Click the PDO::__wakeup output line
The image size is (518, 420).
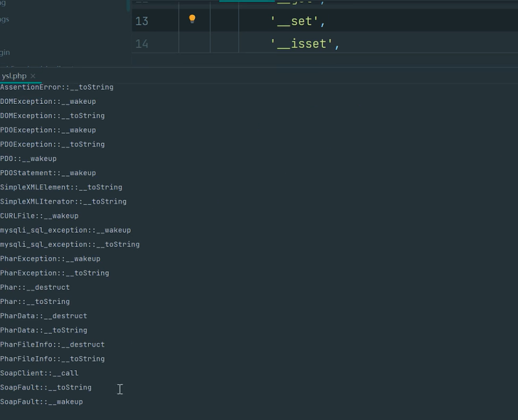coord(28,158)
